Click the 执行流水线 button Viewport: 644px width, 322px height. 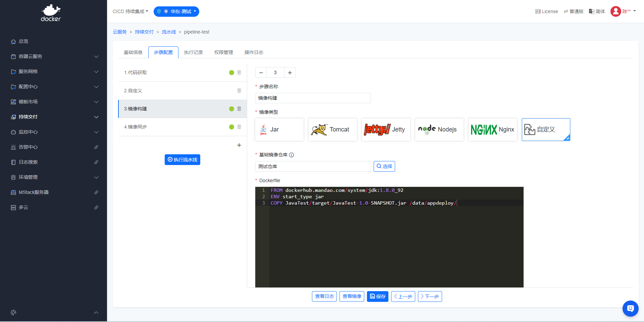182,160
